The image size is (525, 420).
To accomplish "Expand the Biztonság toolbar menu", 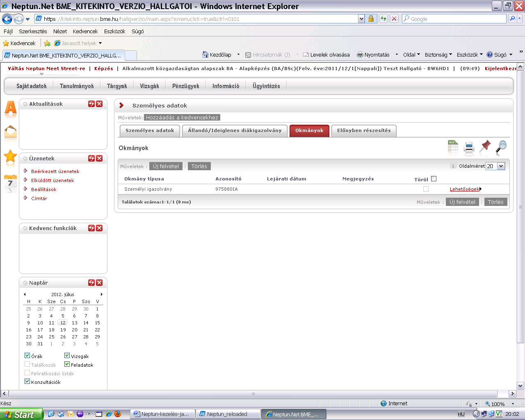I will 438,55.
